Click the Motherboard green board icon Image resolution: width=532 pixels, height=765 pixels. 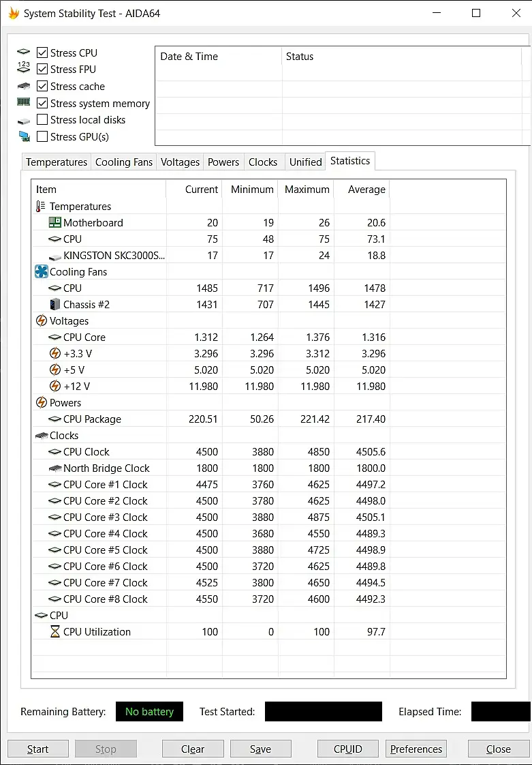tap(54, 222)
